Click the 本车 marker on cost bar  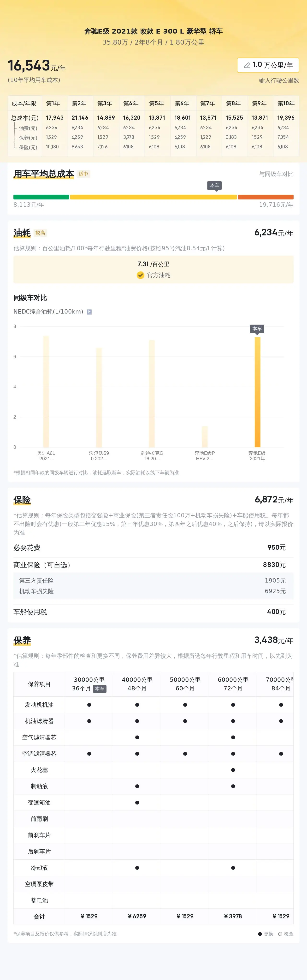[x=215, y=186]
